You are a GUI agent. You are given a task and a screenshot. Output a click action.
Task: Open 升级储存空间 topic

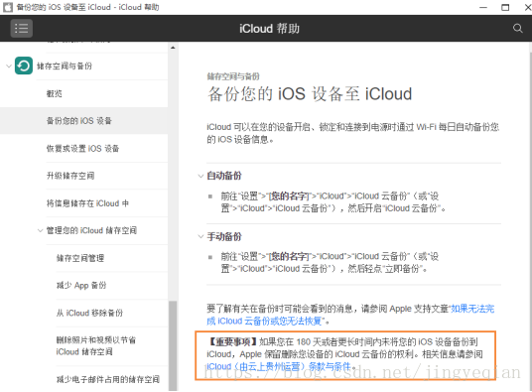click(x=70, y=176)
